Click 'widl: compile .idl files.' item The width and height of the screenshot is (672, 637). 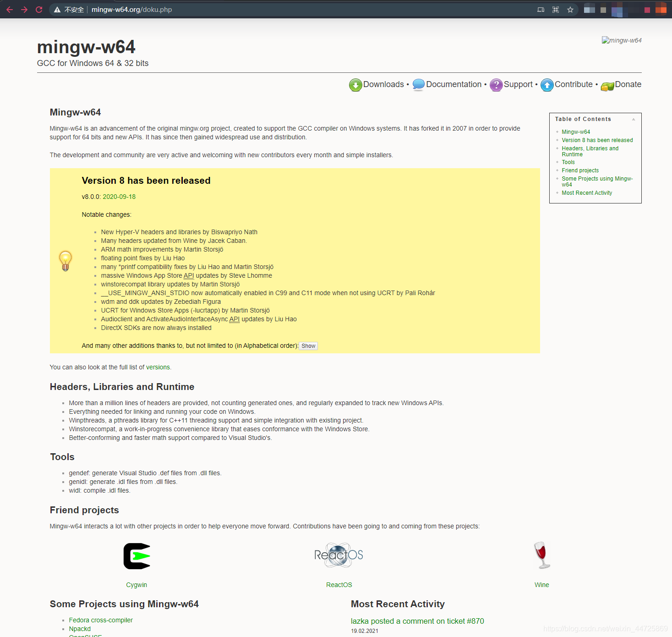coord(99,490)
